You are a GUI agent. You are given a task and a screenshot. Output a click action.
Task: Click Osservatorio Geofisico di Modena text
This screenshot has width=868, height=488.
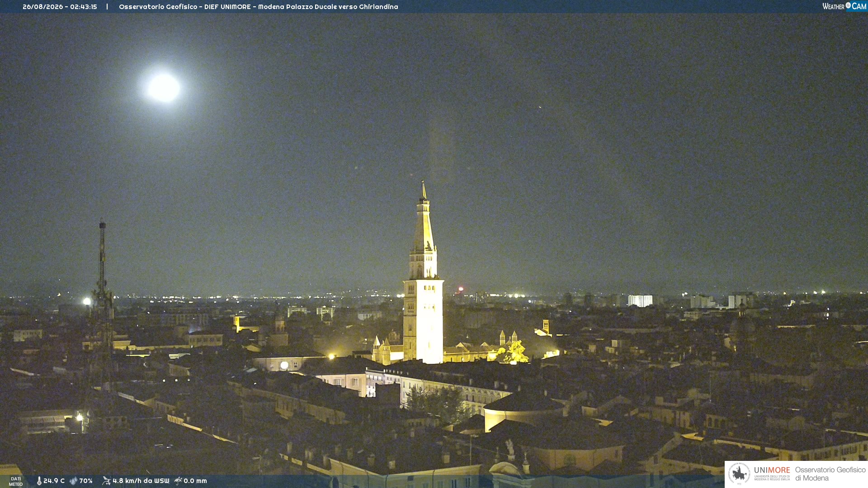(x=830, y=474)
